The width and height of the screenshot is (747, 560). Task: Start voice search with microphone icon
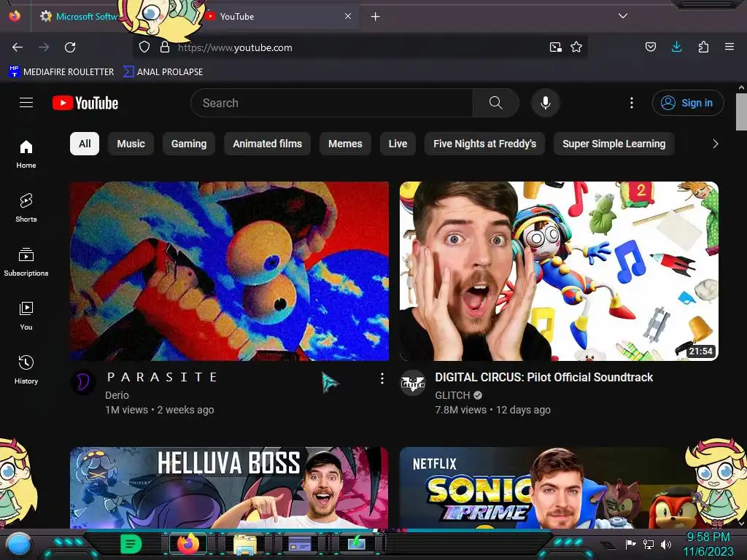[x=546, y=103]
